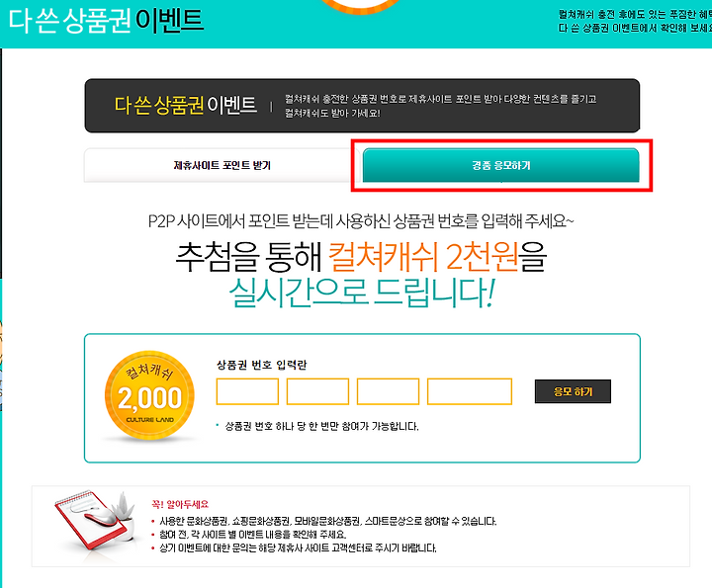712x588 pixels.
Task: Open the 제휴사이트 포인트 받기 tab
Action: coord(222,165)
